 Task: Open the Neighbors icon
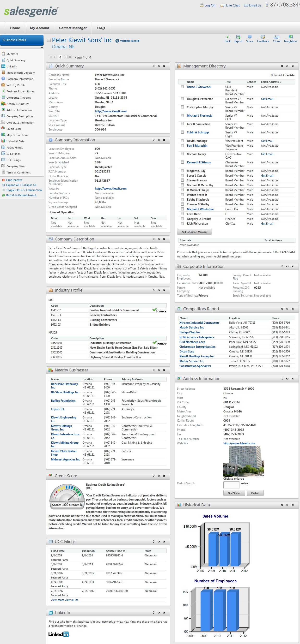pos(290,37)
